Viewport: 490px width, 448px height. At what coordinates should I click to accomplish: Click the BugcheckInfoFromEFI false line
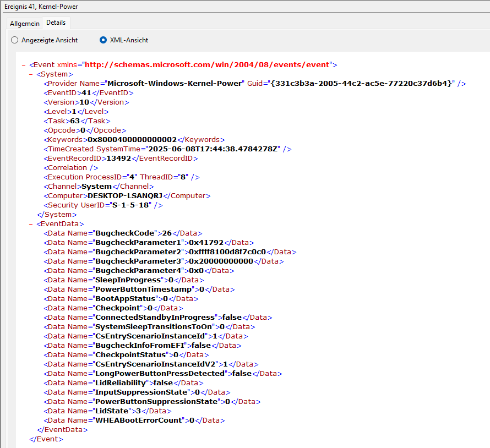click(x=143, y=346)
